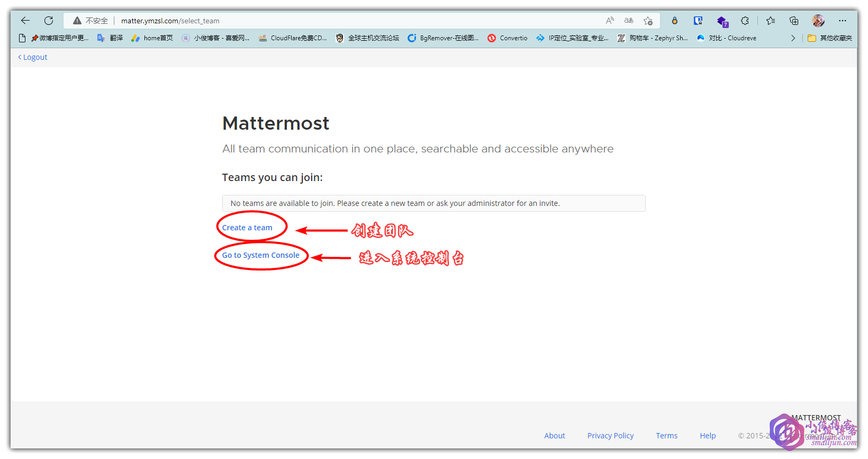Open browser Settings and more menu

(x=843, y=21)
